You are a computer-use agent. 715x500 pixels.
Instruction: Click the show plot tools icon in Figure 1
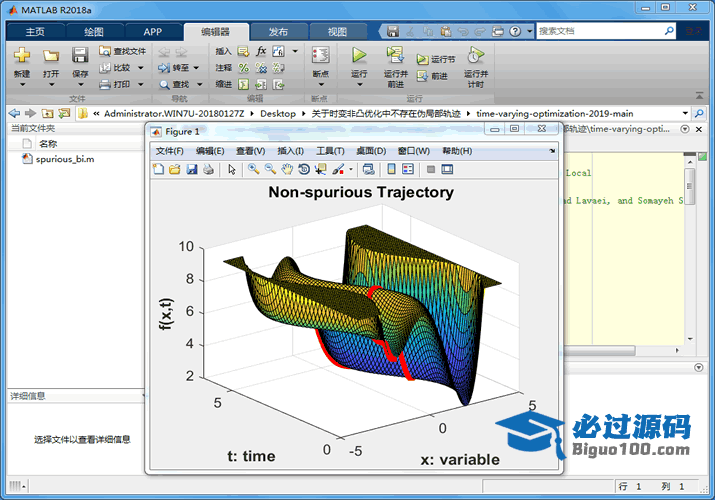(x=447, y=170)
